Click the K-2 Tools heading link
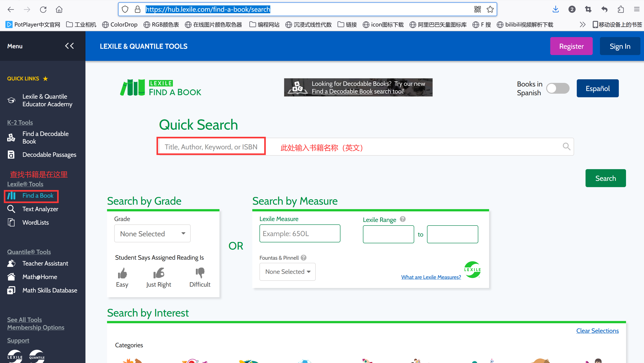Viewport: 644px width, 363px height. 20,122
